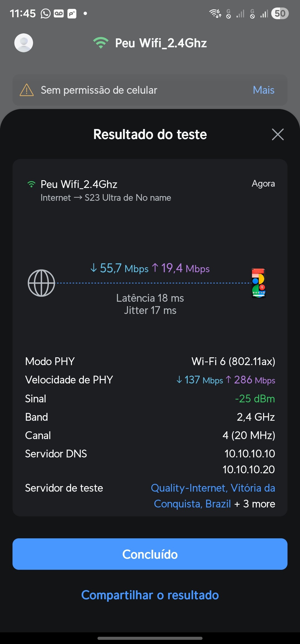Tap the Wi-Fi 6 status bar icon
Viewport: 300px width, 644px height.
click(x=215, y=13)
